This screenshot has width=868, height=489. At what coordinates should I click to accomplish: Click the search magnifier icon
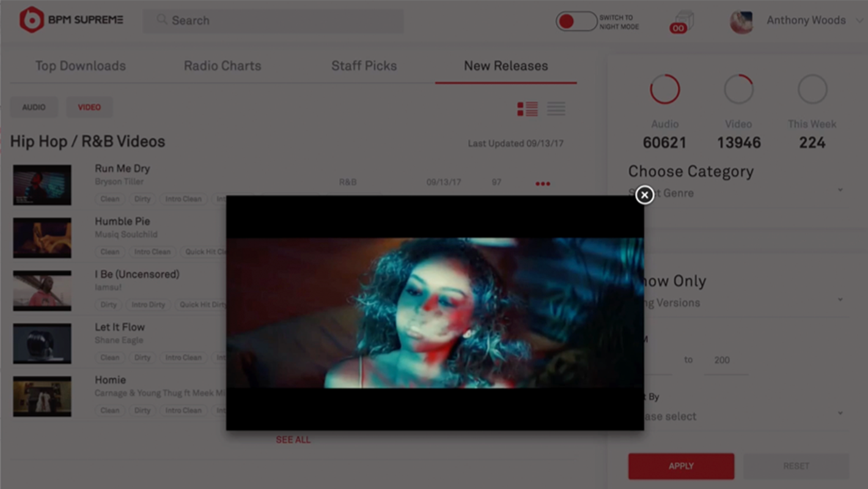click(161, 20)
